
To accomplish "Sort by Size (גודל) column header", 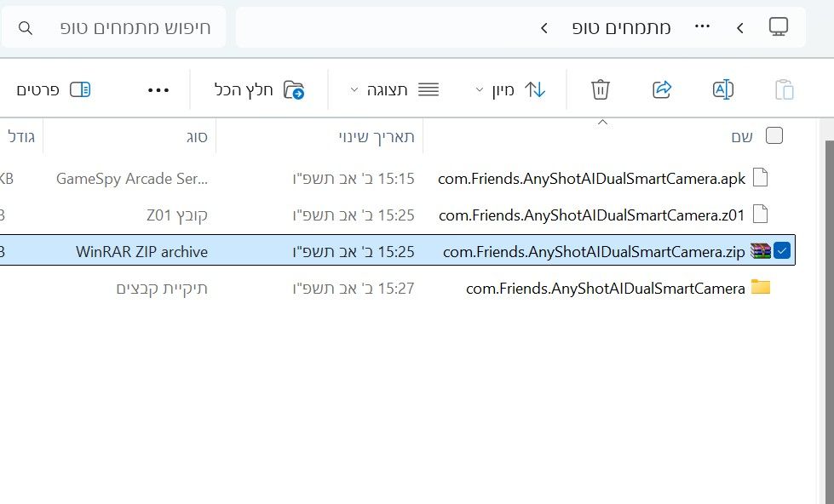I will 21,136.
